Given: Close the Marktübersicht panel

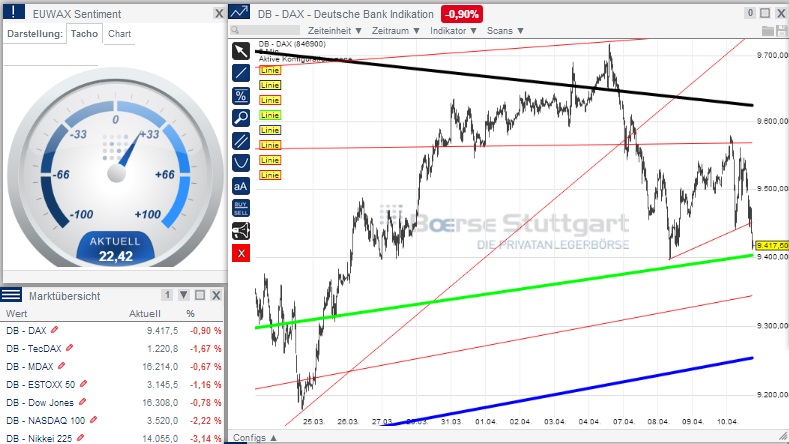Looking at the screenshot, I should click(216, 295).
